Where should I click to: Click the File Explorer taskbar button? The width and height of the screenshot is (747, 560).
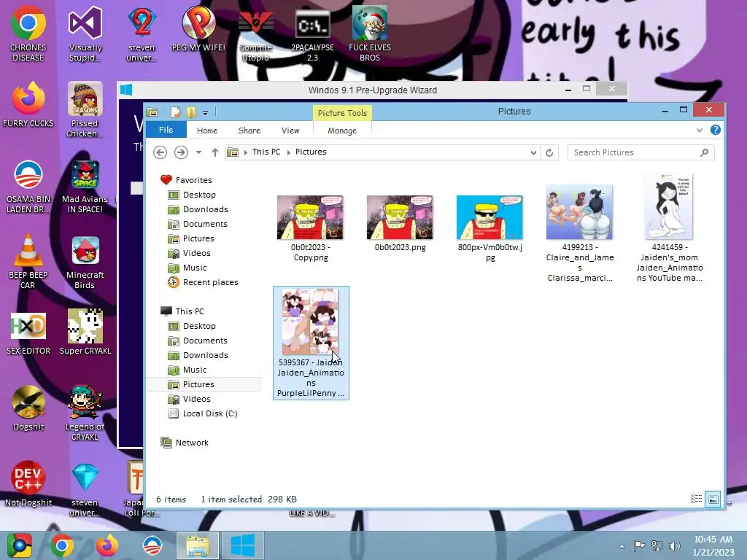198,545
